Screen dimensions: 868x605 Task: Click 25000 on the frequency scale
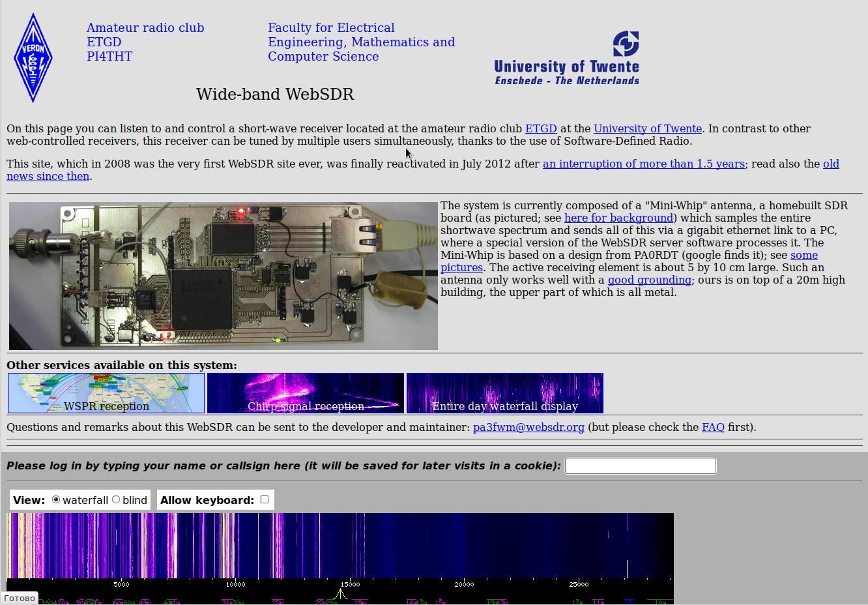point(579,584)
